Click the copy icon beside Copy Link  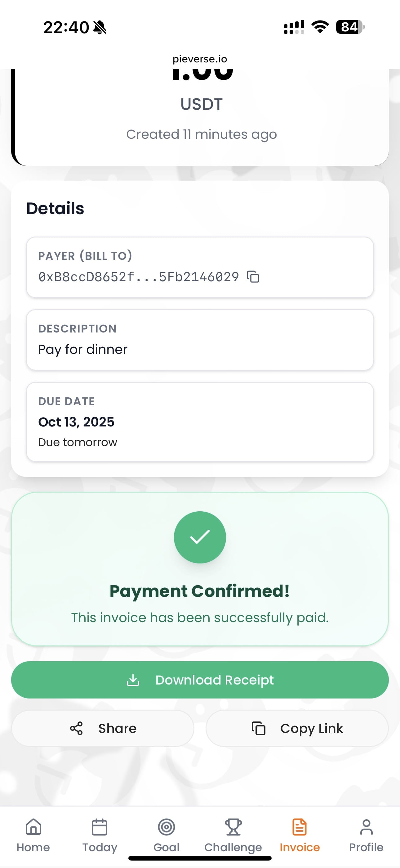[259, 728]
